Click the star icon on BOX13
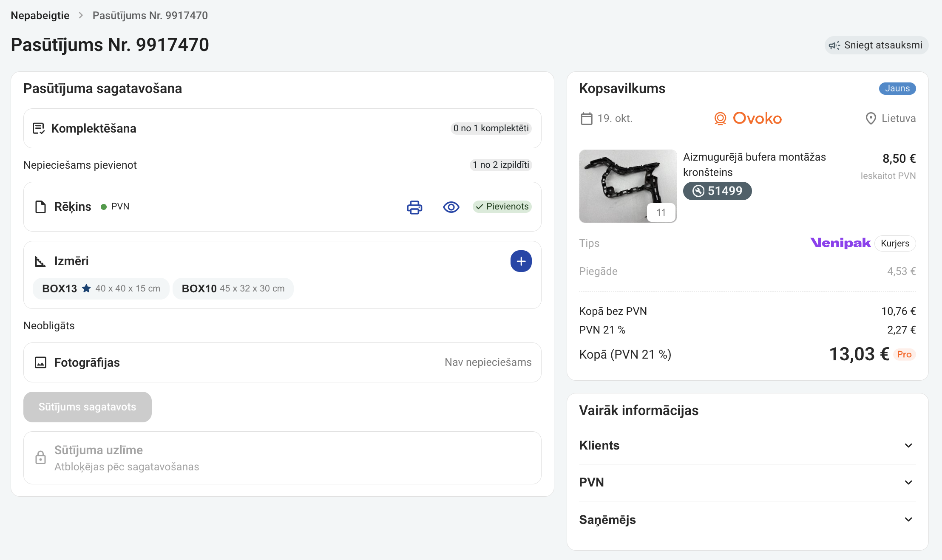This screenshot has width=942, height=560. pos(86,288)
